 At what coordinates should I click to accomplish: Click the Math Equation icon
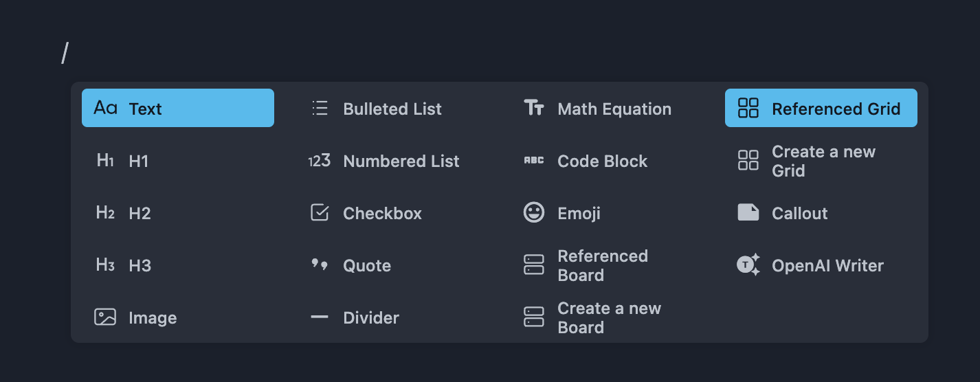534,108
